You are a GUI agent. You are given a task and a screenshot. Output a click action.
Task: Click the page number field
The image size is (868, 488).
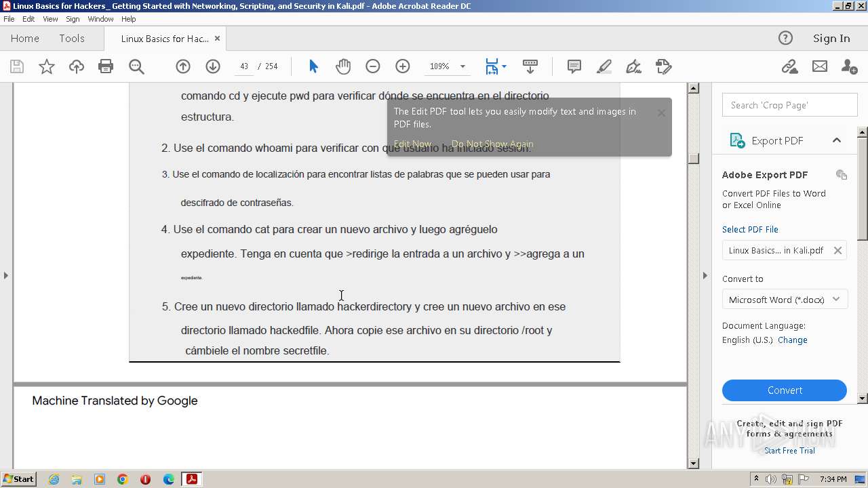coord(243,66)
